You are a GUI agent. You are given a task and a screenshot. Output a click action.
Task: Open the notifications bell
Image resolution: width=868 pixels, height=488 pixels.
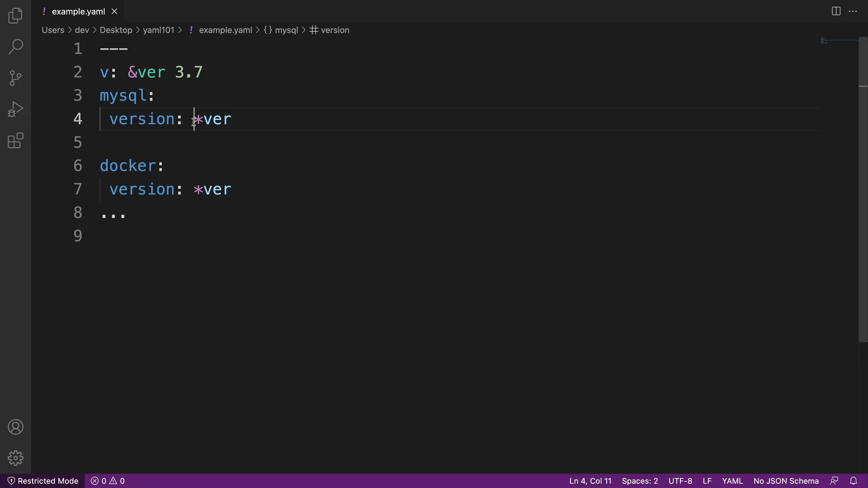tap(854, 480)
